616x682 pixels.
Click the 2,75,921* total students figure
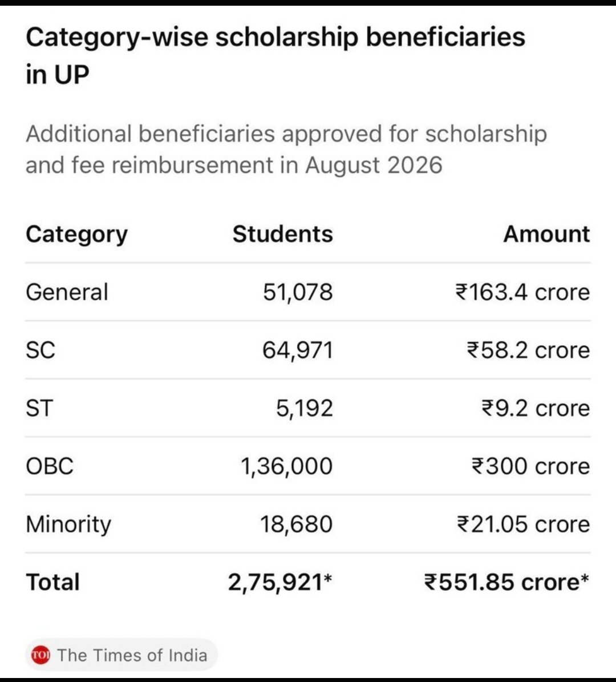pos(280,582)
